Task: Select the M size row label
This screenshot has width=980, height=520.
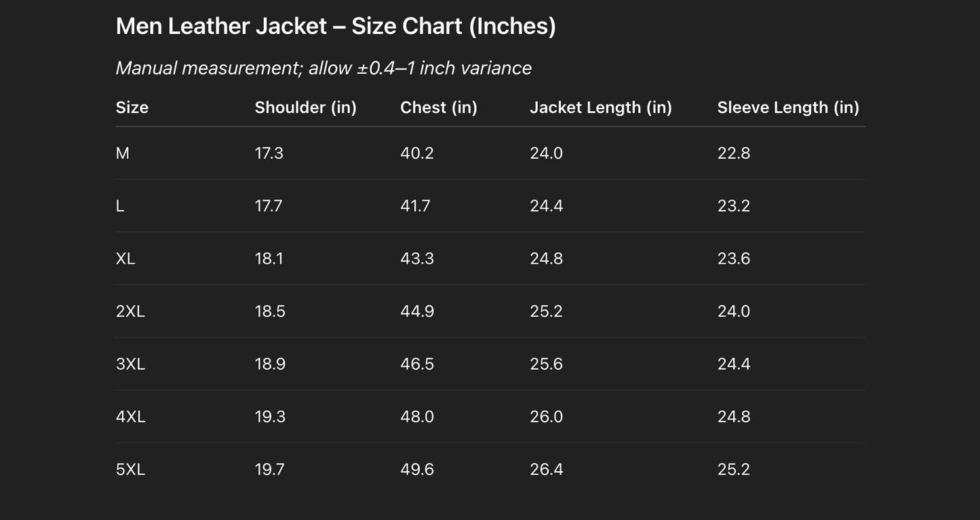Action: pyautogui.click(x=123, y=154)
